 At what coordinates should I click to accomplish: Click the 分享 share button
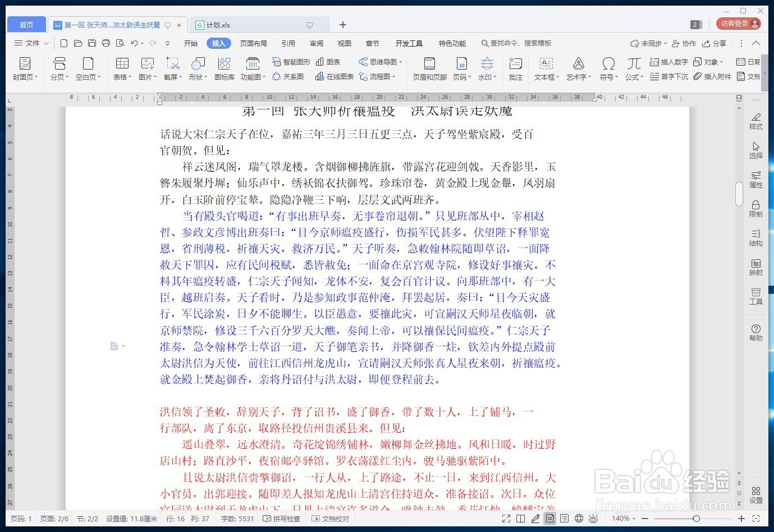pyautogui.click(x=715, y=43)
